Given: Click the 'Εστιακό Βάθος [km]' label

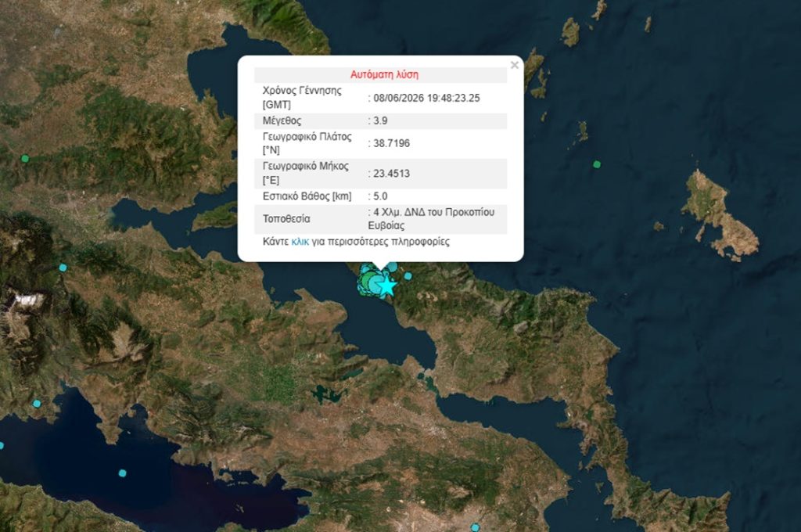Looking at the screenshot, I should 307,196.
